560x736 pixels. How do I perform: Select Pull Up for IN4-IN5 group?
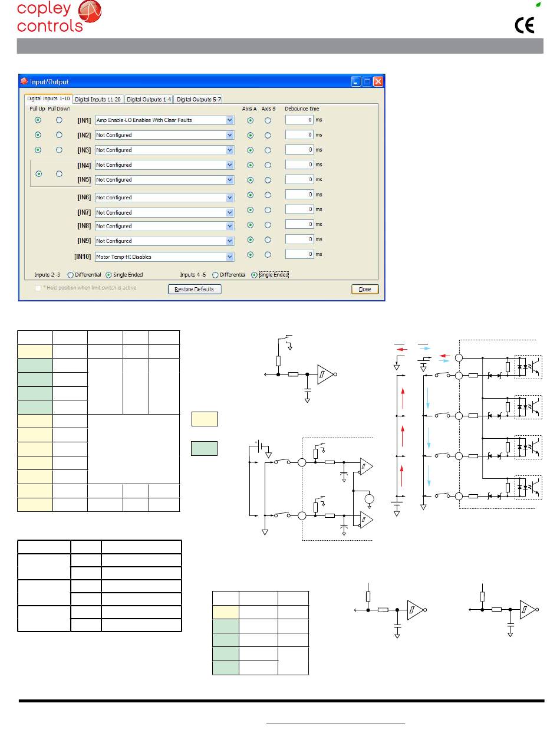click(38, 173)
